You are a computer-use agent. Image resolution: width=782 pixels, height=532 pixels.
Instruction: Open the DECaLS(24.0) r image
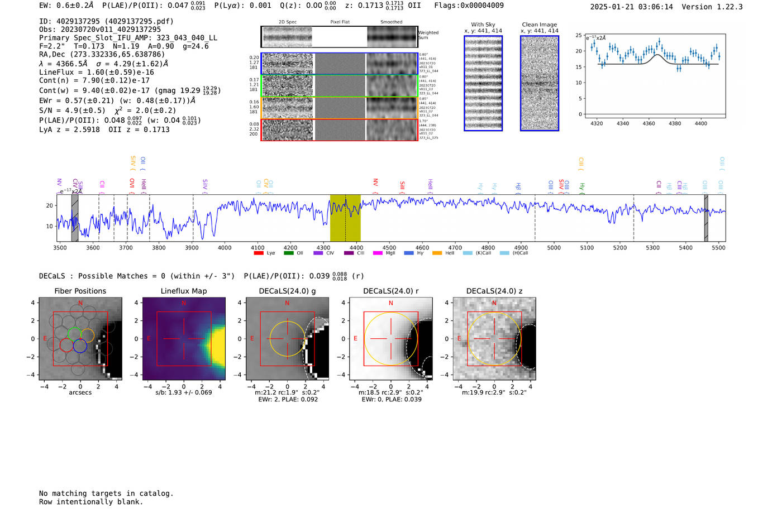tap(391, 338)
